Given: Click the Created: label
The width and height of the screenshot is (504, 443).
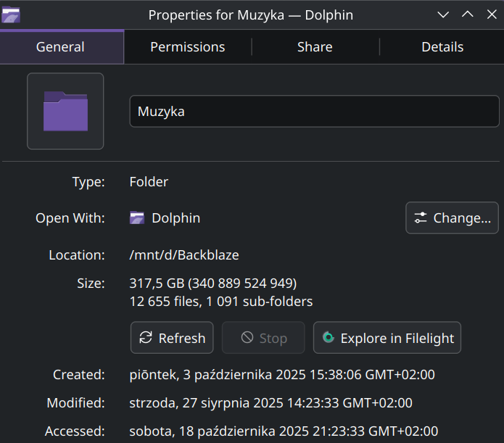Looking at the screenshot, I should tap(79, 375).
